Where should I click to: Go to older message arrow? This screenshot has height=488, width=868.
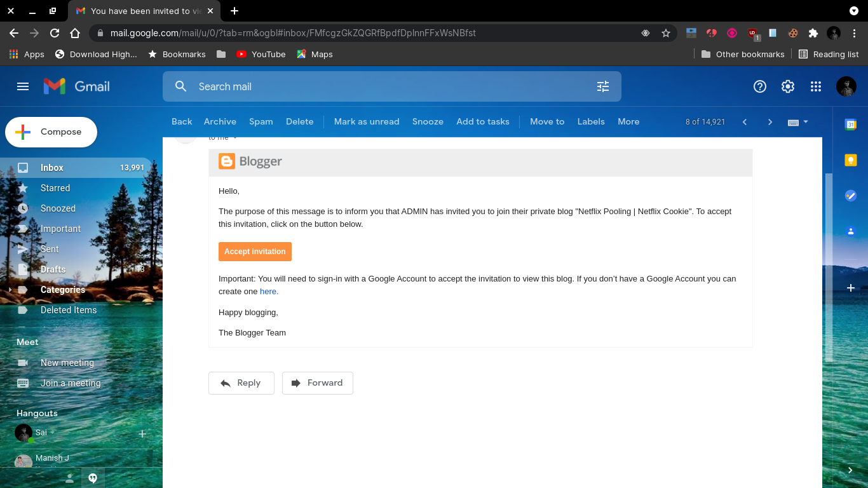770,122
